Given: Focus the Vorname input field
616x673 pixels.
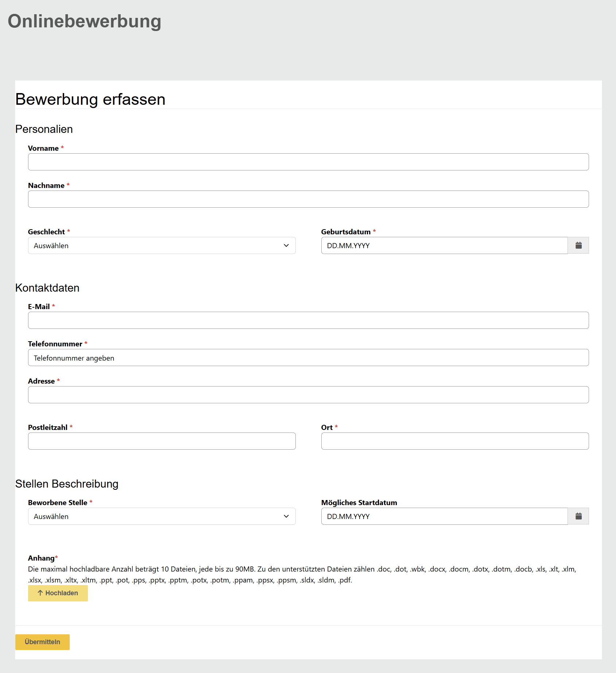Looking at the screenshot, I should click(x=308, y=162).
